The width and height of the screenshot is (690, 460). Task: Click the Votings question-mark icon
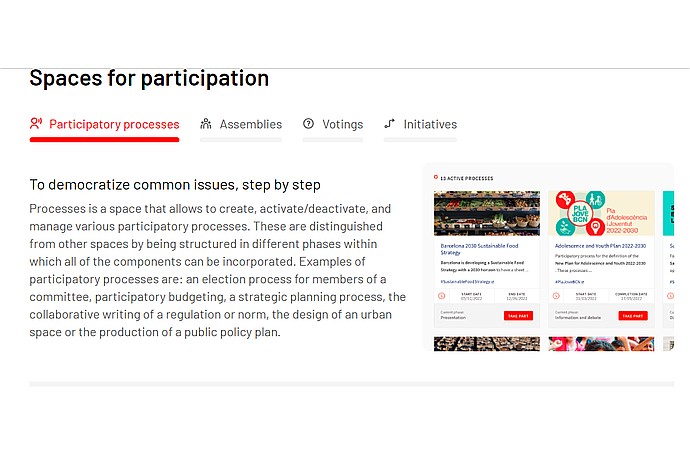pyautogui.click(x=308, y=124)
